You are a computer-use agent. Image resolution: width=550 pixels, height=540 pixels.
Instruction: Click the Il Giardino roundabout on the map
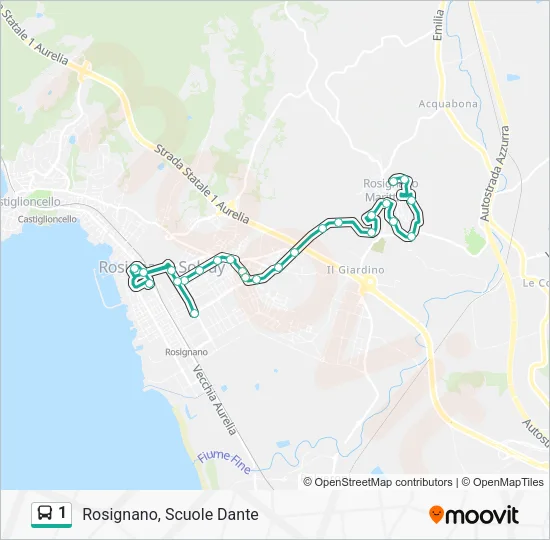[x=367, y=282]
